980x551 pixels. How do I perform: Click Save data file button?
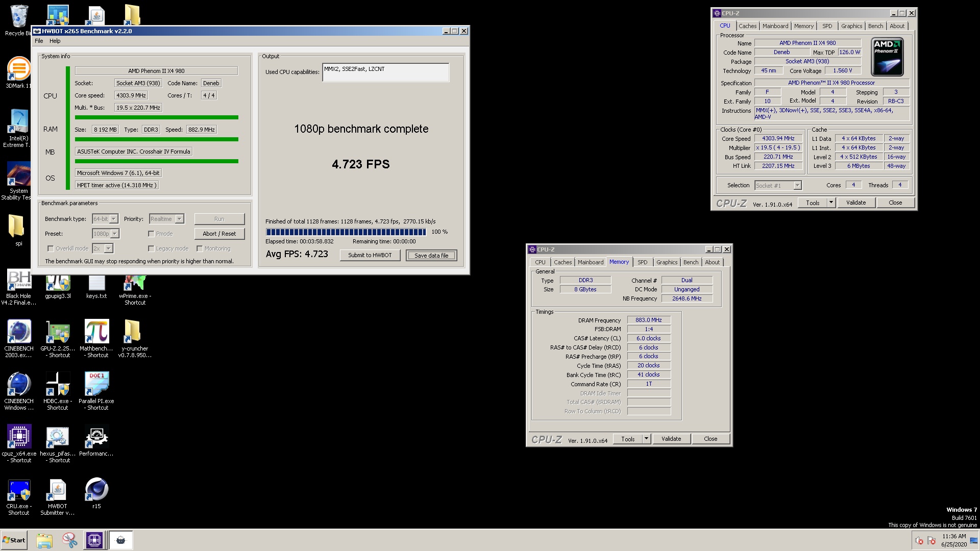[431, 255]
